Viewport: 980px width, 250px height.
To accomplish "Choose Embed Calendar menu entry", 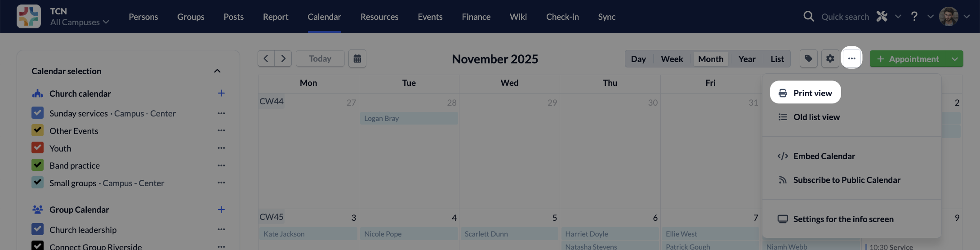I will (824, 156).
